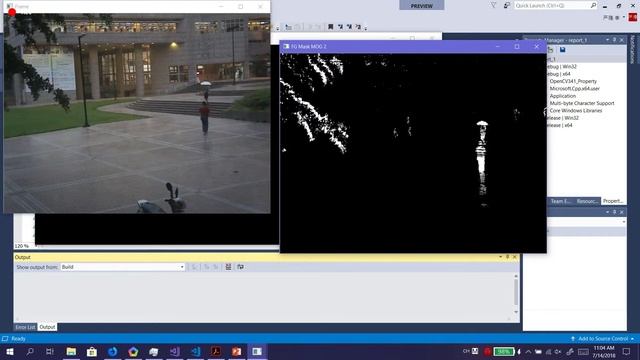
Task: Select the OpenCV341_Property sheet
Action: click(x=573, y=81)
